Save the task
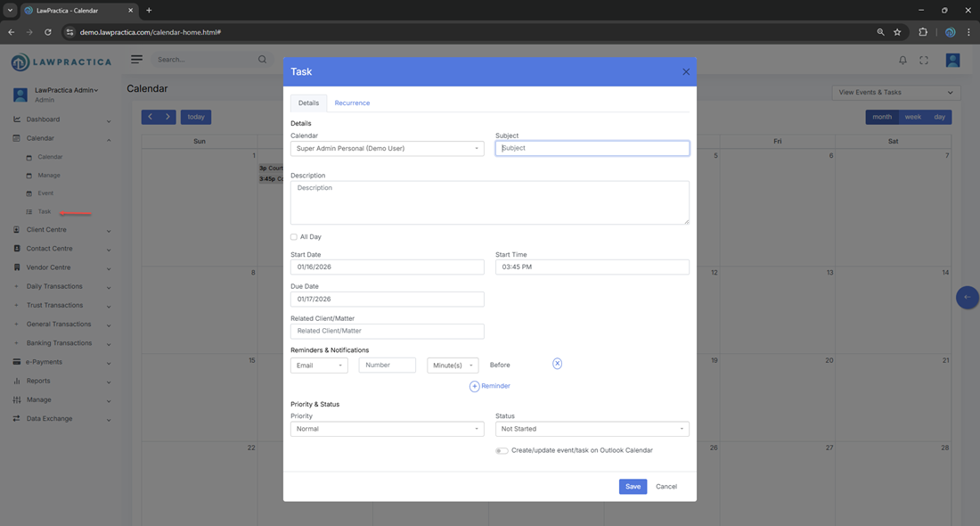The height and width of the screenshot is (526, 980). point(633,487)
